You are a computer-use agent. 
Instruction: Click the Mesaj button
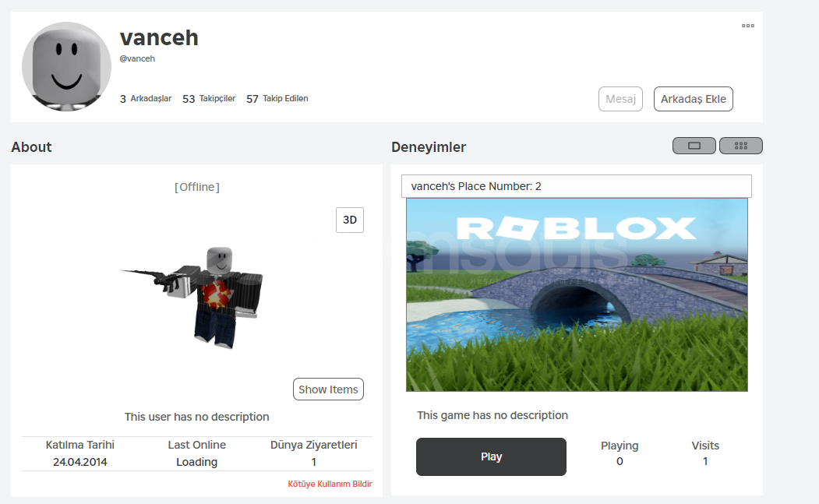tap(620, 99)
